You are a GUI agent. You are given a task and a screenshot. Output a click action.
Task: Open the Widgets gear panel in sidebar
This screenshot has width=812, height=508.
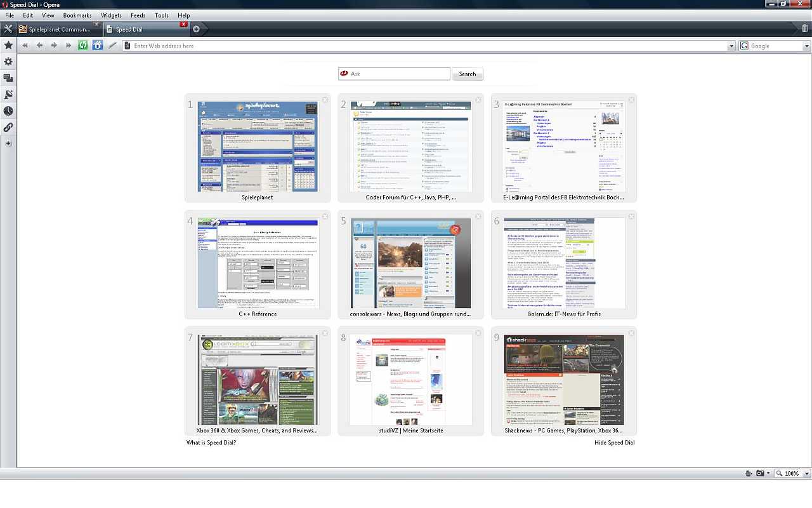point(8,62)
